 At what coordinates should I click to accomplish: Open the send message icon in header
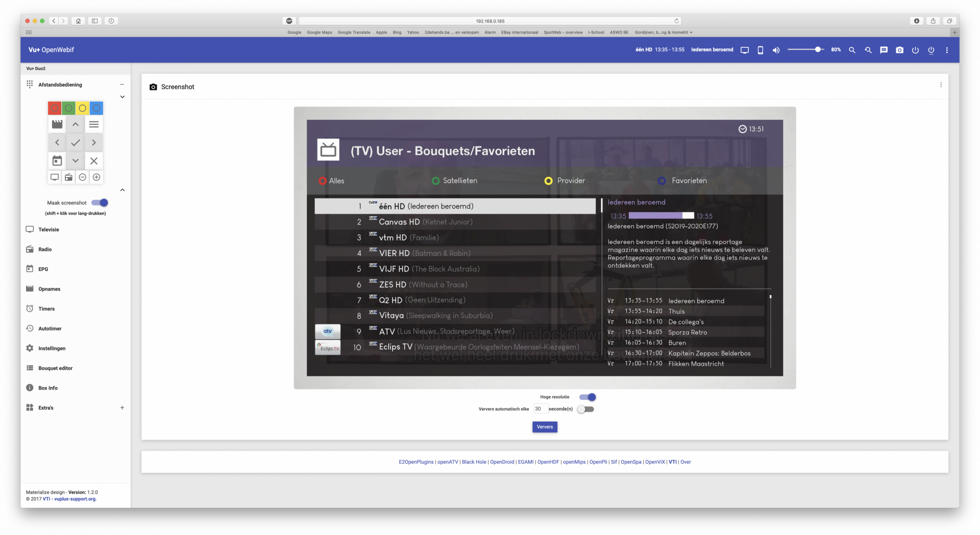[x=884, y=50]
